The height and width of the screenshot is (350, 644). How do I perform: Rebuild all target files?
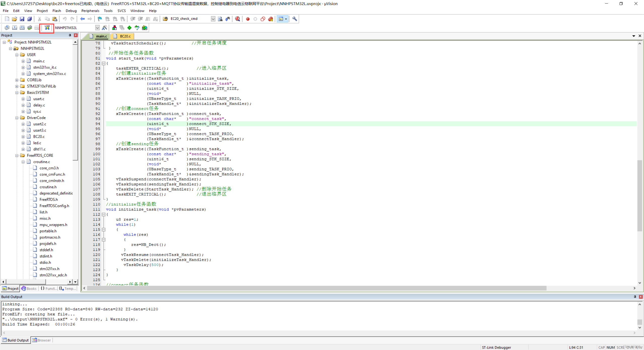22,28
